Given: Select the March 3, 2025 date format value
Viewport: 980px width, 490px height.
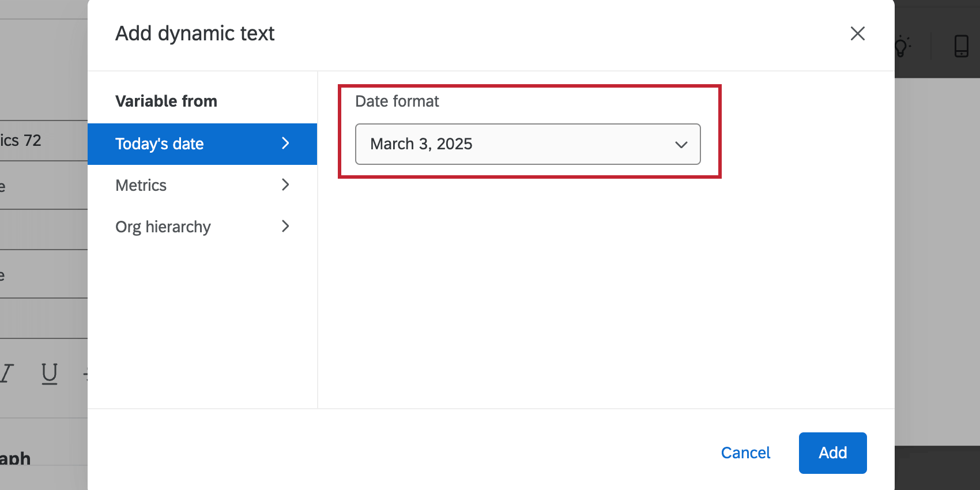Looking at the screenshot, I should click(x=421, y=144).
